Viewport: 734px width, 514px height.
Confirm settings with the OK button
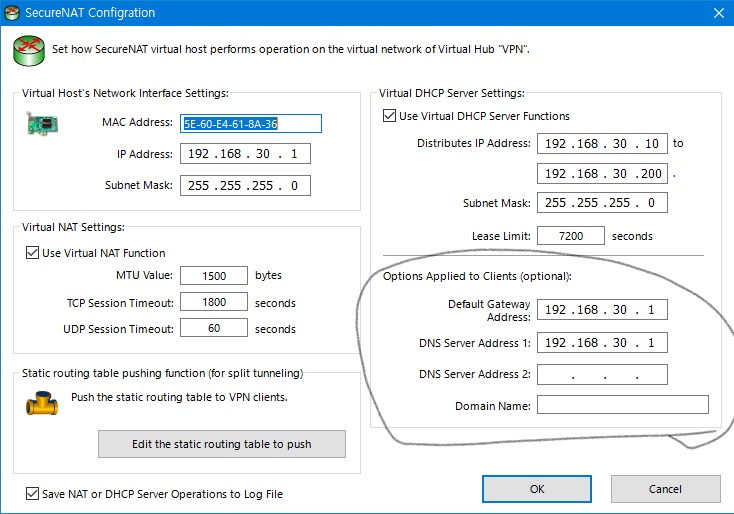(x=537, y=489)
